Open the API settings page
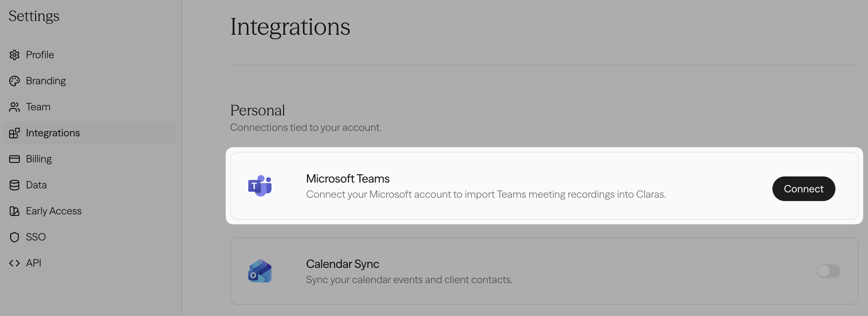This screenshot has height=316, width=868. pyautogui.click(x=89, y=263)
